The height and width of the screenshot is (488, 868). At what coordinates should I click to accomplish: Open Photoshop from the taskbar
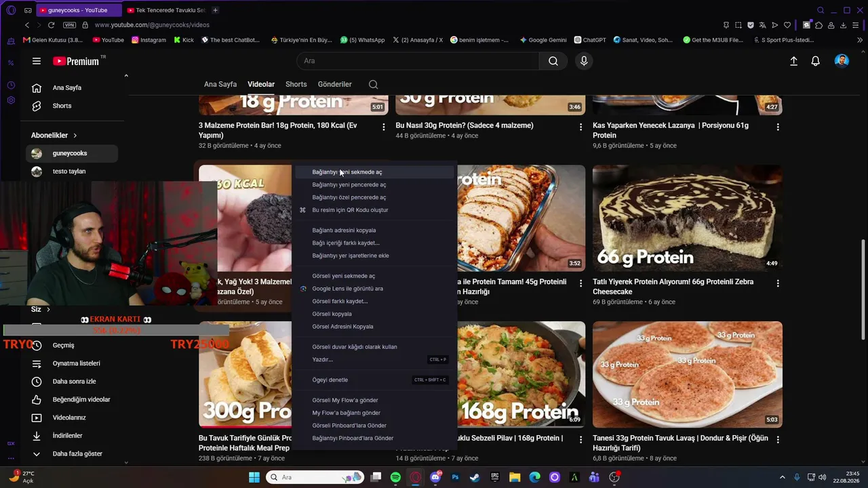455,477
